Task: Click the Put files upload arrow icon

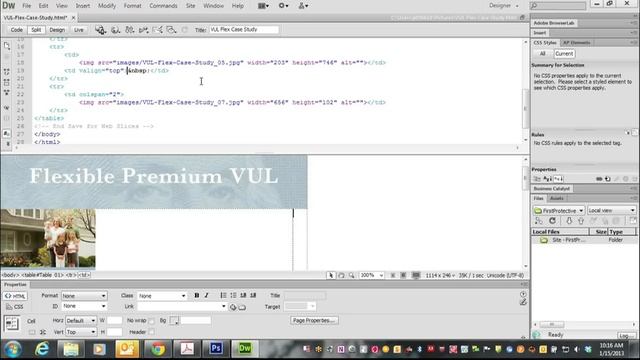Action: (x=581, y=221)
